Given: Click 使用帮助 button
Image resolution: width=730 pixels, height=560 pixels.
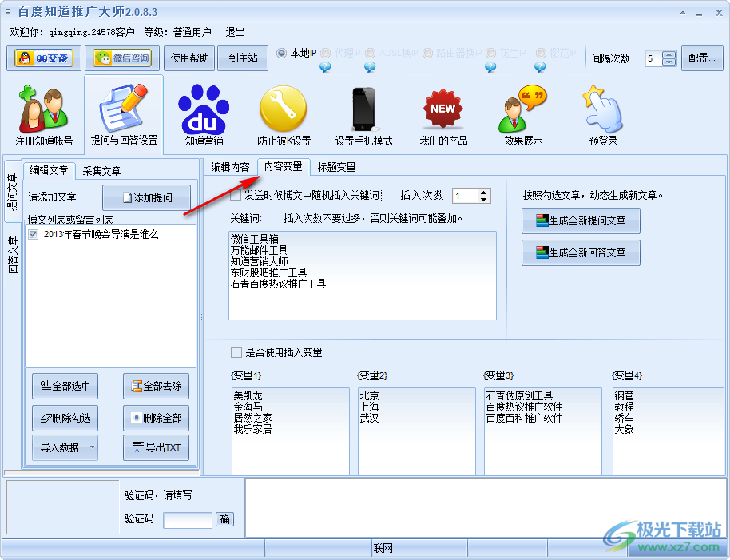Looking at the screenshot, I should click(190, 58).
